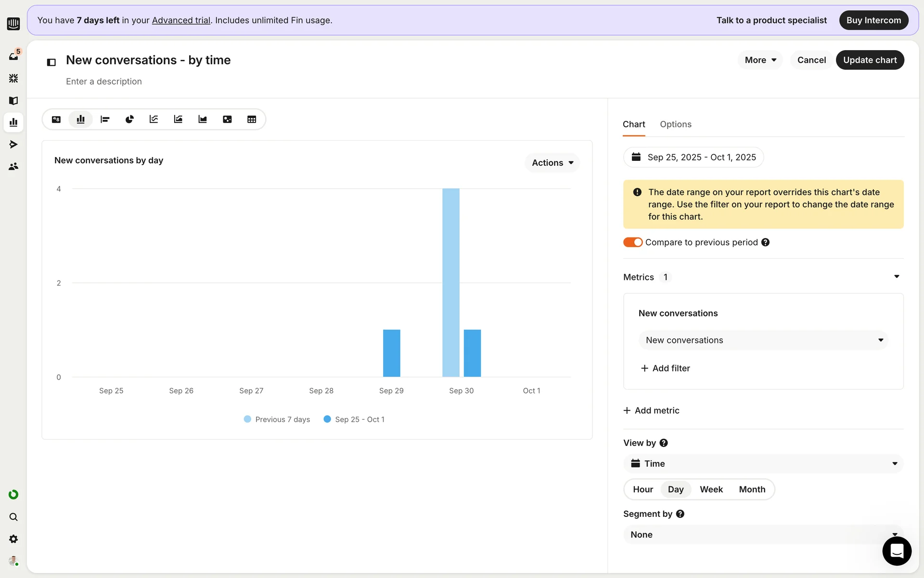Switch to the Options tab

[675, 124]
